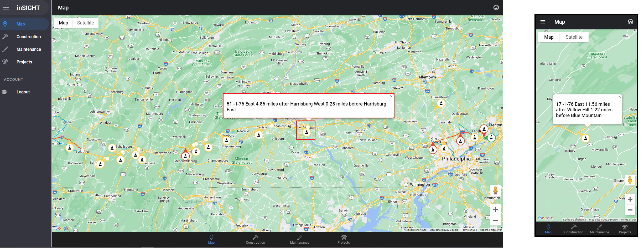Select Construction tab in mobile bottom bar

[x=574, y=229]
